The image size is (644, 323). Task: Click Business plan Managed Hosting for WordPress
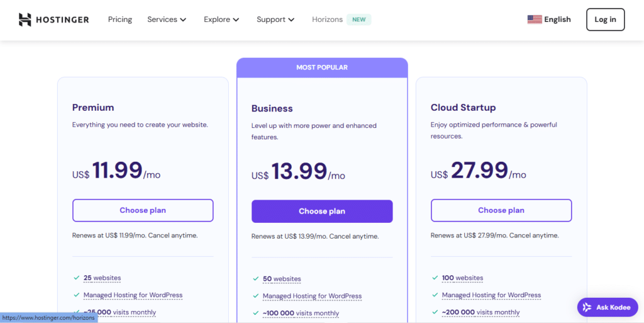(x=312, y=296)
